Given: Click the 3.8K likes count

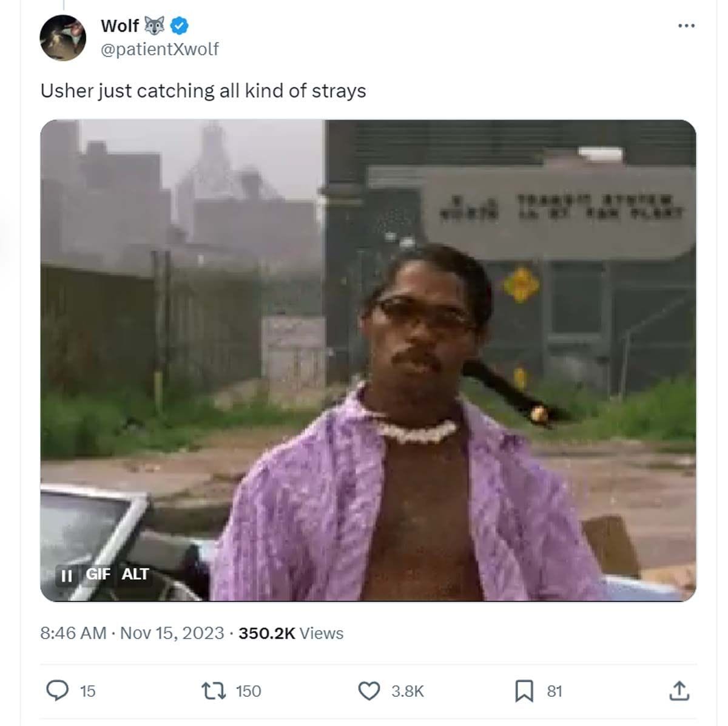Looking at the screenshot, I should pyautogui.click(x=407, y=691).
